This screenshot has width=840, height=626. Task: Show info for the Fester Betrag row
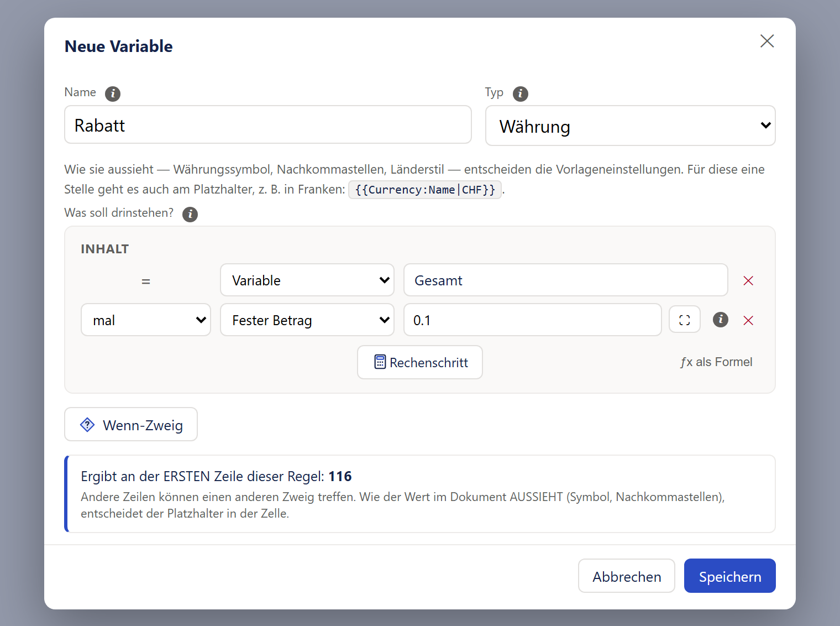coord(721,319)
